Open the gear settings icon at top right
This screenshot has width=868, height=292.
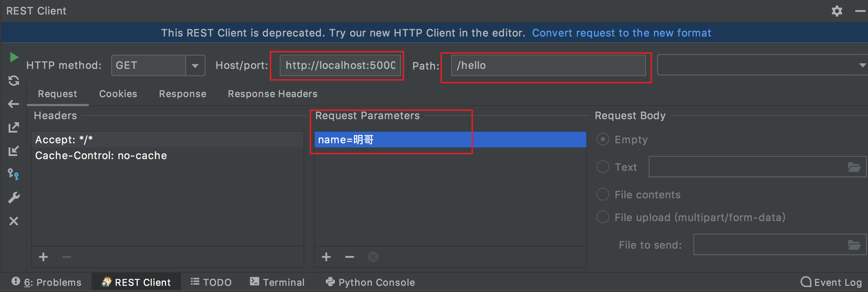pos(837,11)
